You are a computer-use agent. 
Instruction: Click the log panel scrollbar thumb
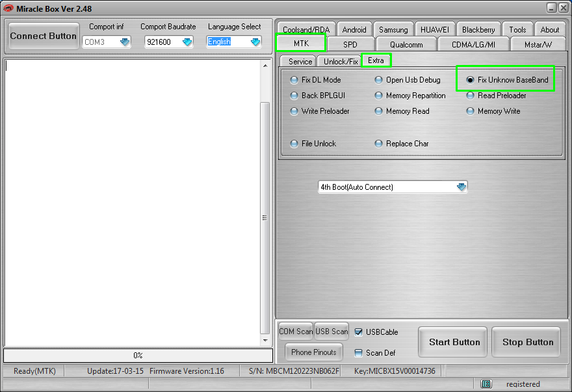(x=265, y=218)
